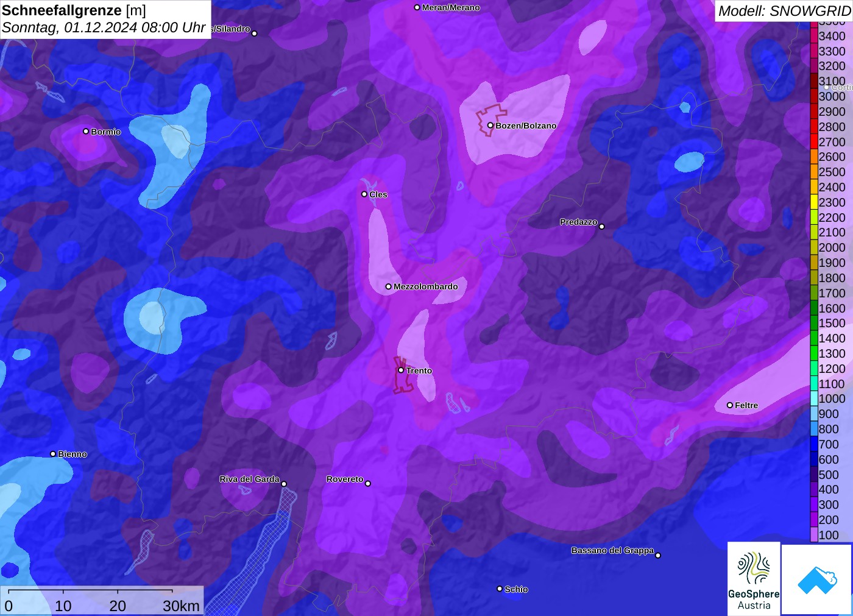The height and width of the screenshot is (616, 853).
Task: Select the Rovereto marker dot
Action: [368, 483]
